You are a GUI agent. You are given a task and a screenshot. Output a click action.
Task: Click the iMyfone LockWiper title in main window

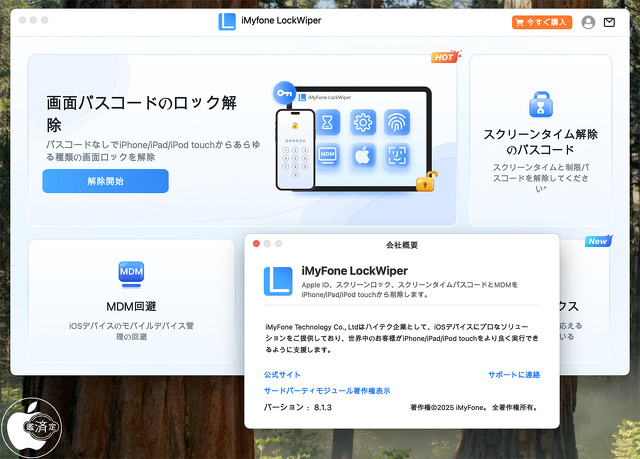pyautogui.click(x=281, y=20)
